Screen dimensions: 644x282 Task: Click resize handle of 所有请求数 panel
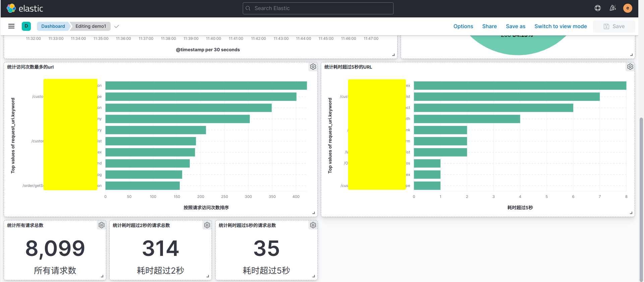click(x=102, y=276)
